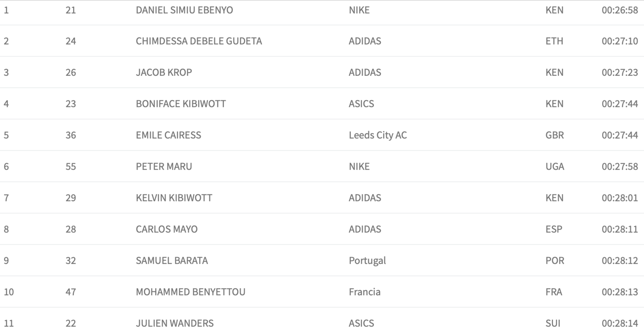This screenshot has height=336, width=644.
Task: Select Kelvin Kibiwott entry
Action: (x=174, y=198)
